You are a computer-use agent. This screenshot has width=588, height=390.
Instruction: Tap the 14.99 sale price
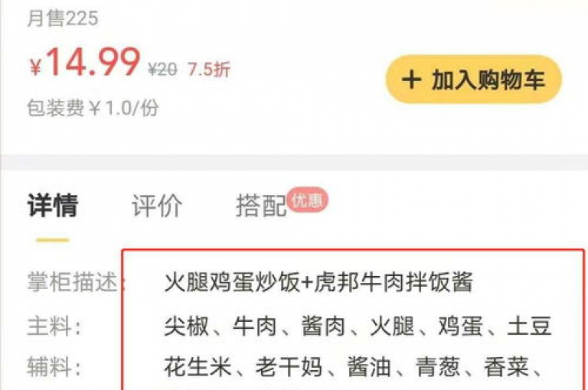pyautogui.click(x=93, y=62)
